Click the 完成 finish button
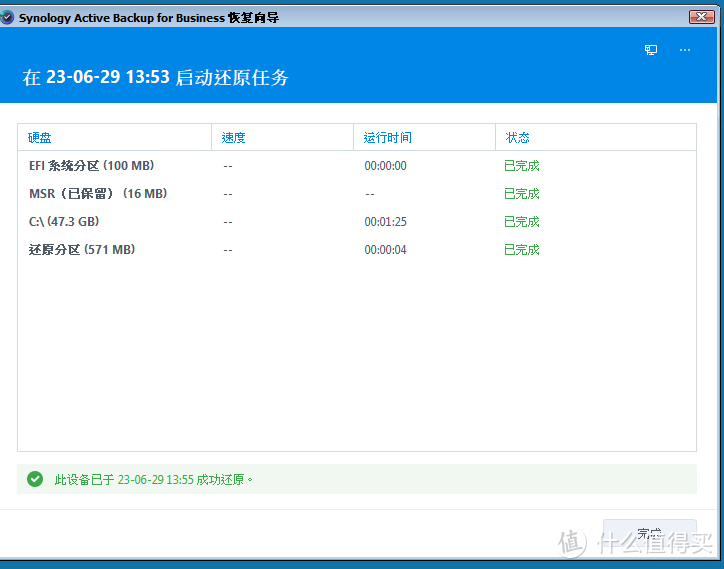This screenshot has width=724, height=569. (649, 534)
